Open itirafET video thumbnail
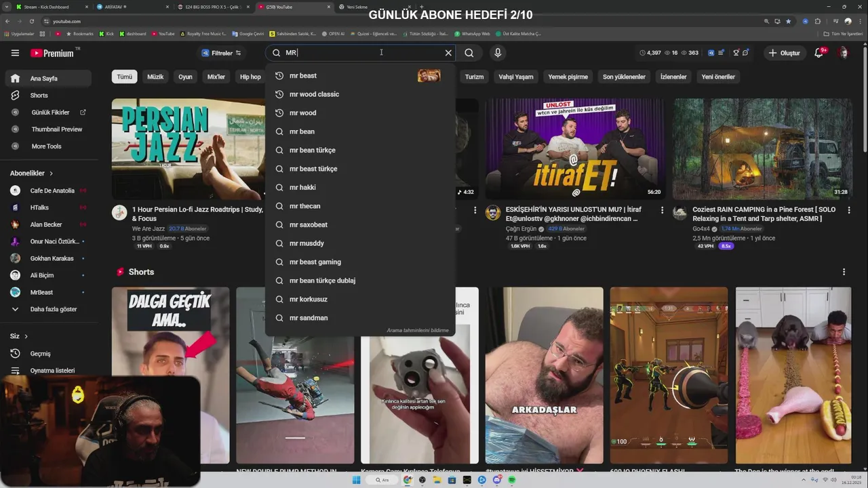The image size is (868, 488). 574,149
